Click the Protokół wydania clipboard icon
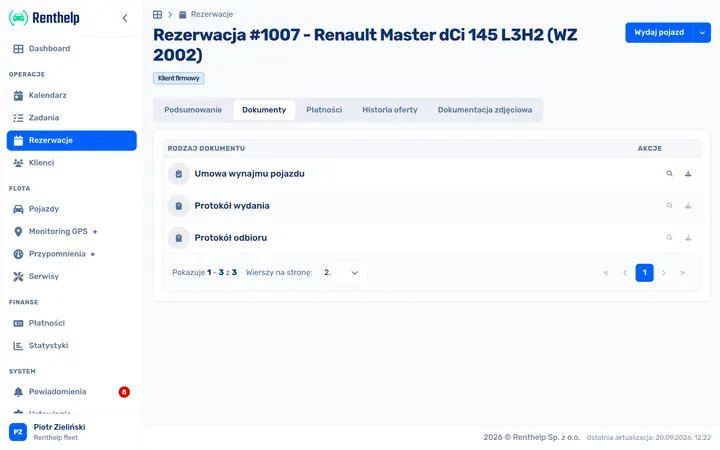Screen dimensions: 720x450 click(179, 206)
